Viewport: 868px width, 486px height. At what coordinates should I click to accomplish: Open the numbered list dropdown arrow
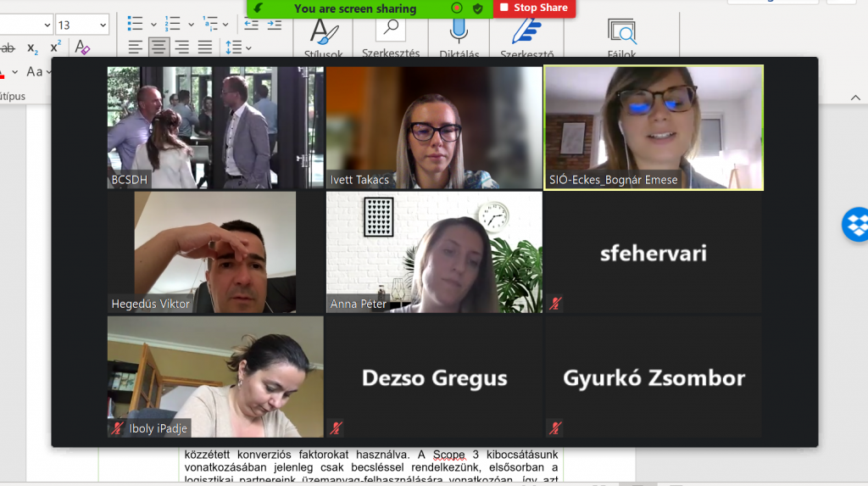tap(191, 25)
